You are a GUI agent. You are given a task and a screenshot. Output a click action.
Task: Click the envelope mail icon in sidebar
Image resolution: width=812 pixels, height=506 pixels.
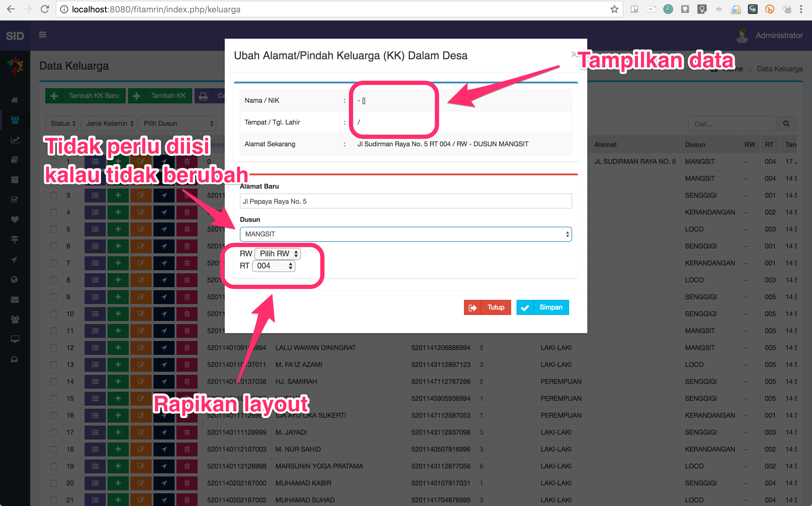(14, 300)
